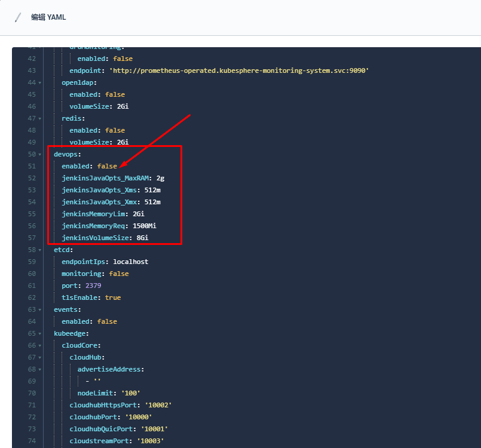Click the redis enabled false value
Viewport: 481px width, 448px height.
pyautogui.click(x=115, y=131)
